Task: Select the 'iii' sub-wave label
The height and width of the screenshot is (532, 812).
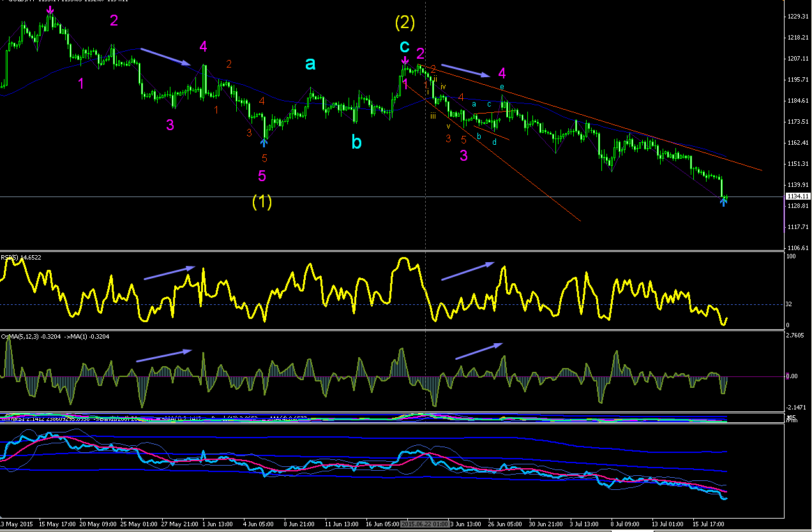Action: [x=433, y=116]
